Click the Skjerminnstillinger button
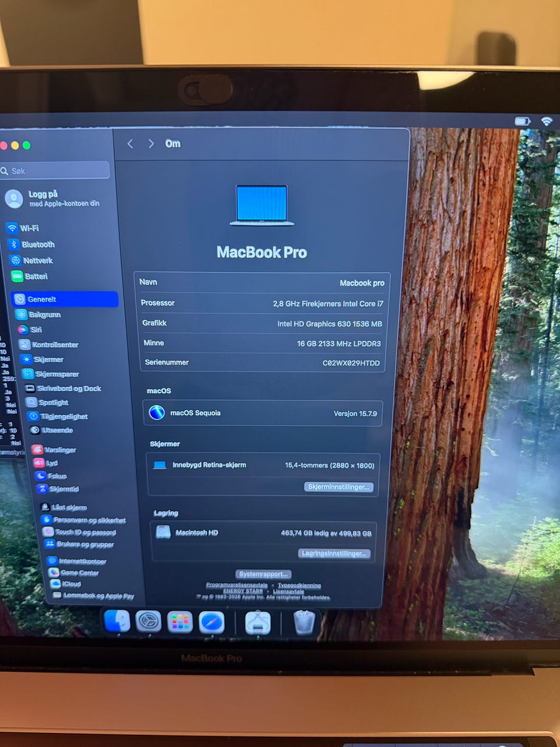The image size is (560, 747). 338,487
